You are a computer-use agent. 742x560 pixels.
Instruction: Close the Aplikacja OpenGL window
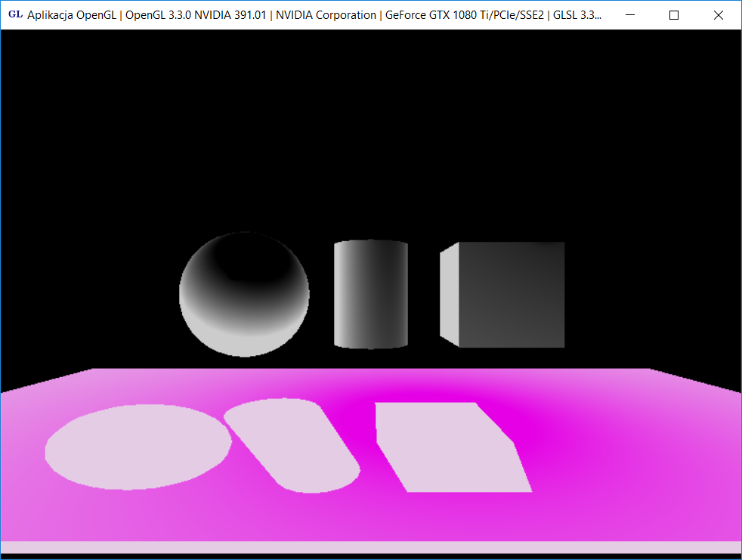pyautogui.click(x=719, y=15)
